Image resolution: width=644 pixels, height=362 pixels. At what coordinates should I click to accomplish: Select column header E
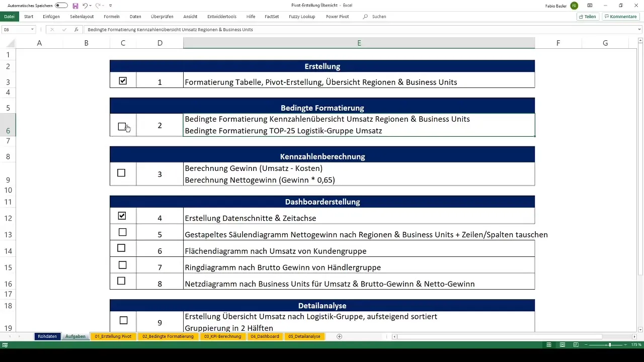[359, 43]
